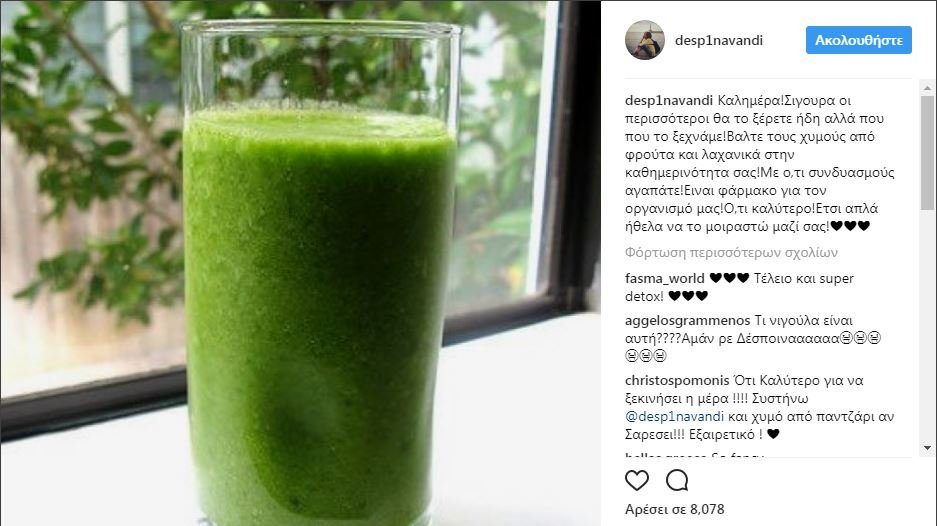937x526 pixels.
Task: Follow the account with the Ακολουθήστε button
Action: click(859, 40)
